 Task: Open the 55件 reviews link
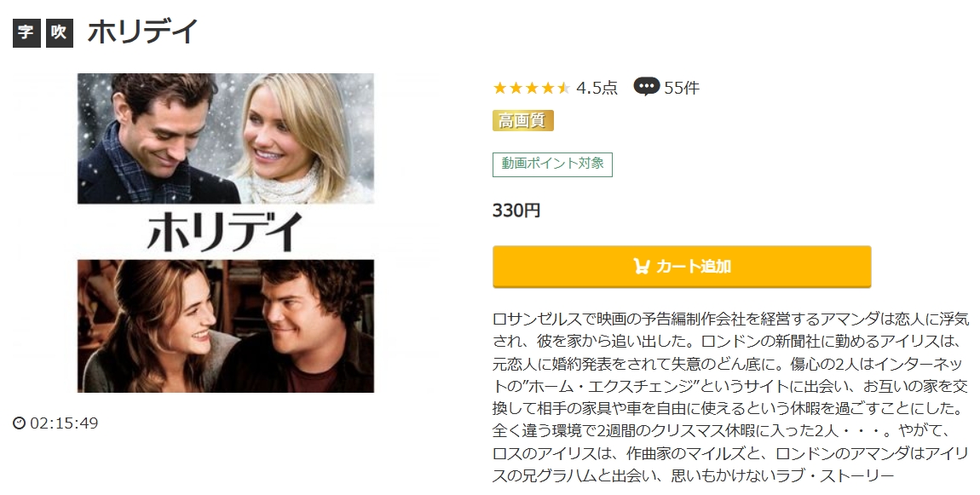coord(682,88)
